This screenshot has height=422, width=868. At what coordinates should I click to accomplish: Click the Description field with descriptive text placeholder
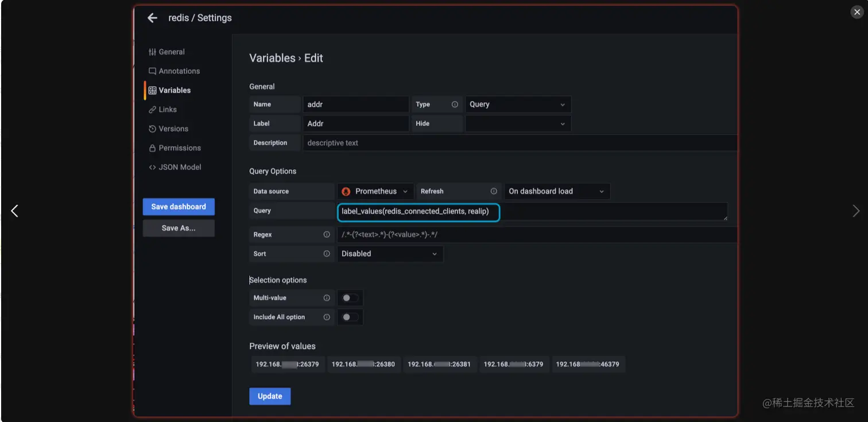point(520,143)
